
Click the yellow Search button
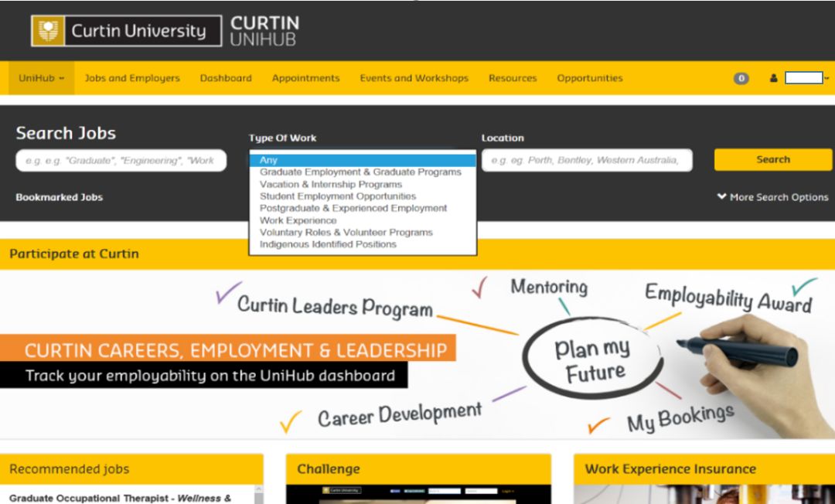point(772,160)
